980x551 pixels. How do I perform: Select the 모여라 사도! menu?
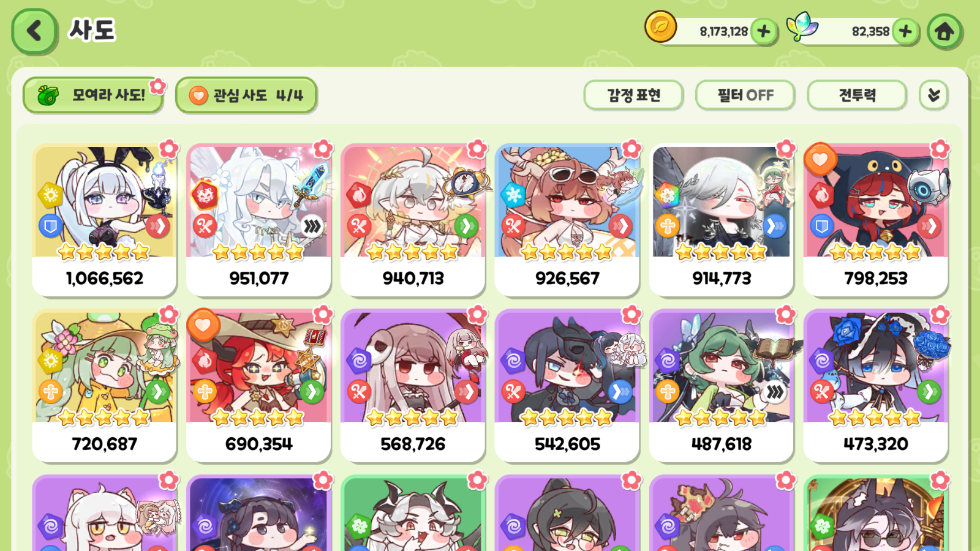pyautogui.click(x=93, y=96)
